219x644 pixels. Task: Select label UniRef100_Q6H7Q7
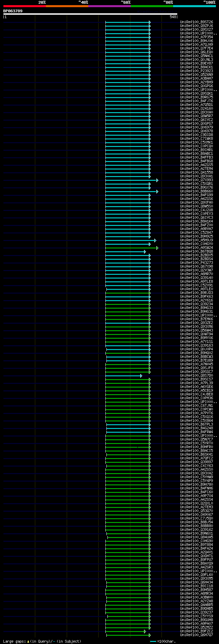pos(196,635)
